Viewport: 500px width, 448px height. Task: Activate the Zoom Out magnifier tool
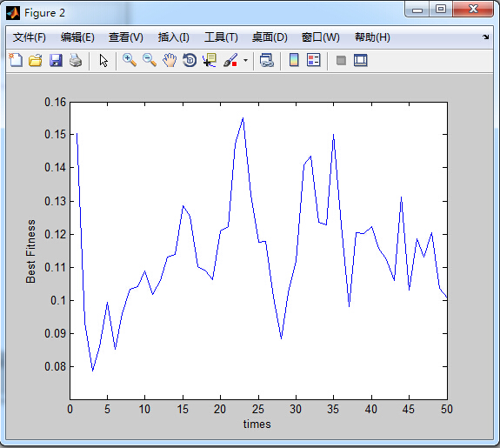150,60
